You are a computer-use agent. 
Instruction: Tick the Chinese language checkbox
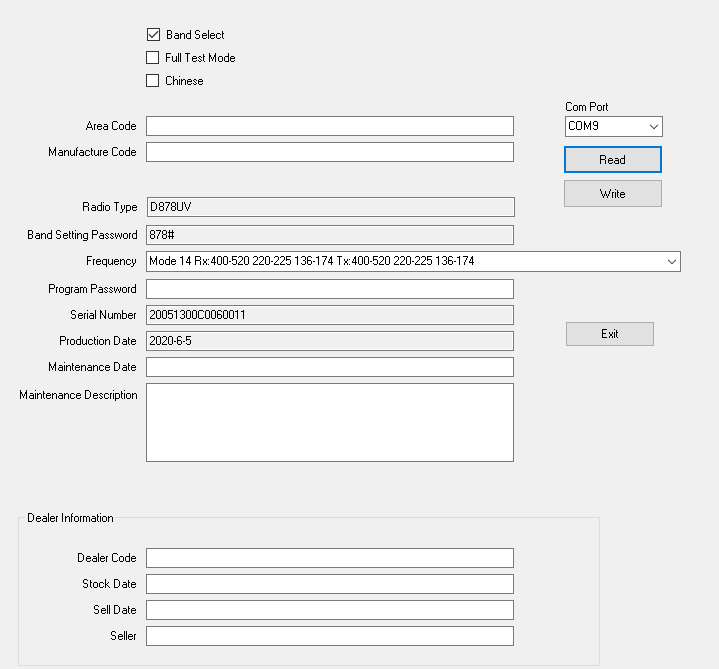click(x=153, y=81)
